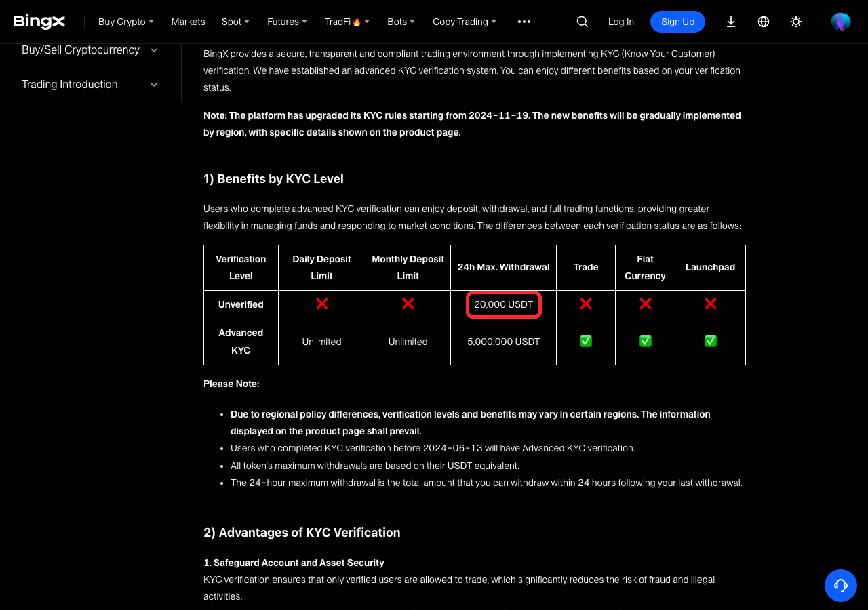Open the Bots menu

tap(401, 22)
